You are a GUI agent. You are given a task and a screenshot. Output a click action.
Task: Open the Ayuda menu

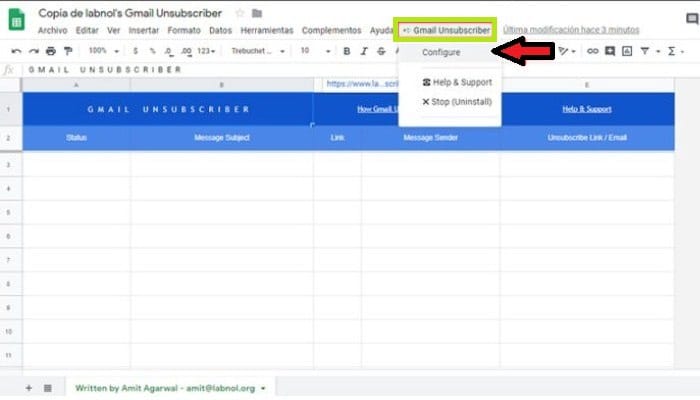[x=381, y=30]
